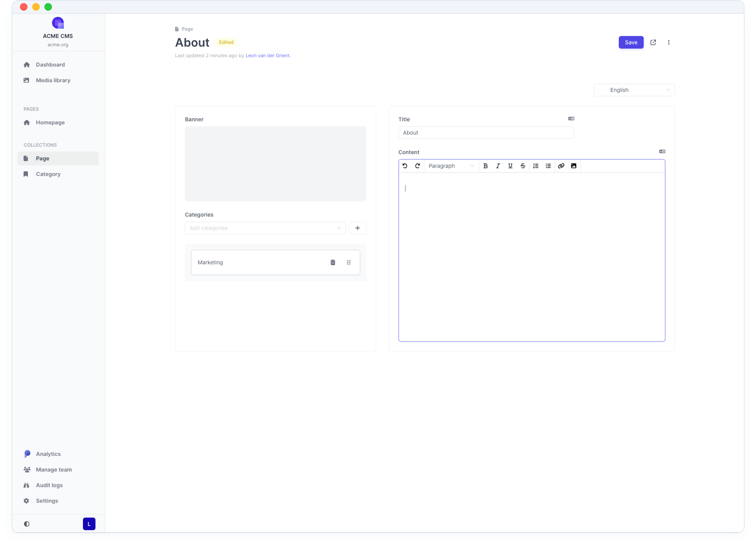Toggle dark mode theme switch

(26, 524)
